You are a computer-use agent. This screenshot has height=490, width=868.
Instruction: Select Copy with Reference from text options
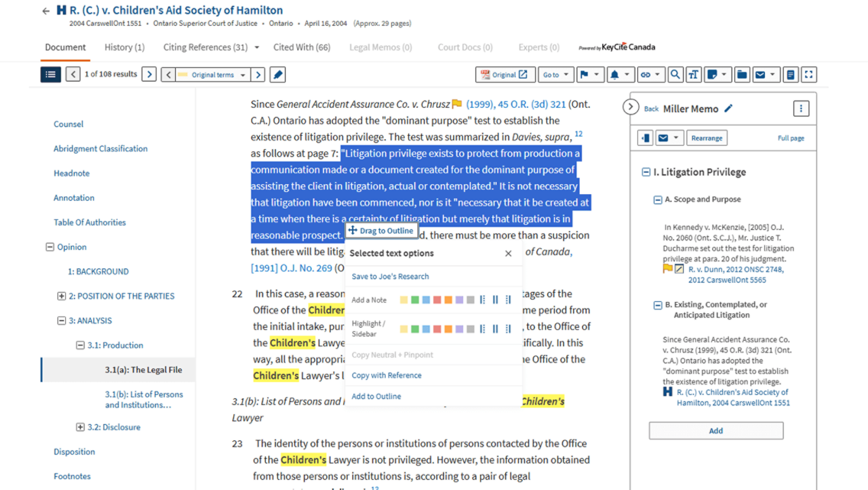coord(387,375)
